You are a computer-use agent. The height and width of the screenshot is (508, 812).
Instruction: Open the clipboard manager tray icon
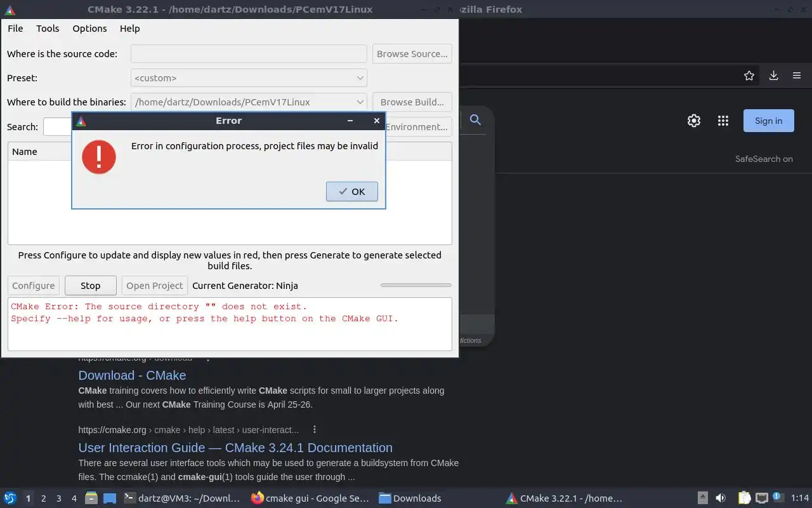(744, 498)
